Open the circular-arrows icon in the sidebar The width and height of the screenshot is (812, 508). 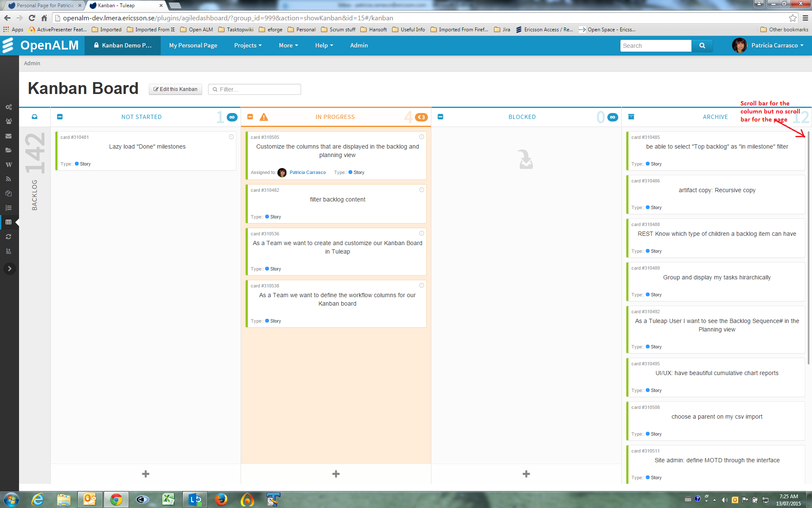[x=8, y=237]
